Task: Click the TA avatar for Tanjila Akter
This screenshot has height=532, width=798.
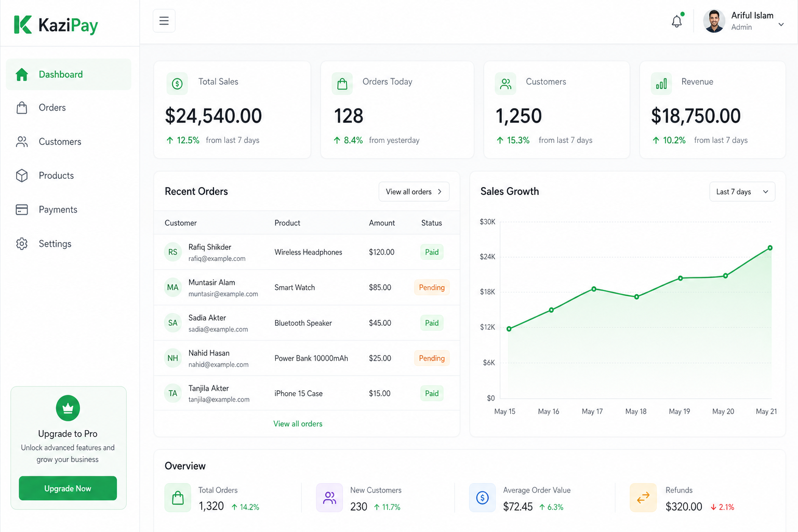Action: (173, 393)
